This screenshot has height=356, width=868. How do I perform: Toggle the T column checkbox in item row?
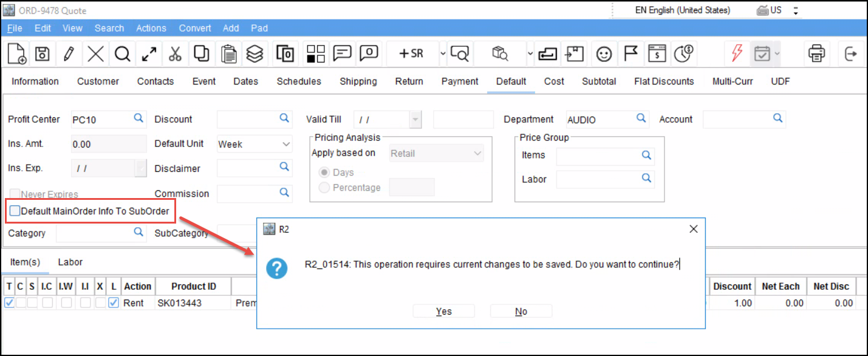click(x=9, y=303)
